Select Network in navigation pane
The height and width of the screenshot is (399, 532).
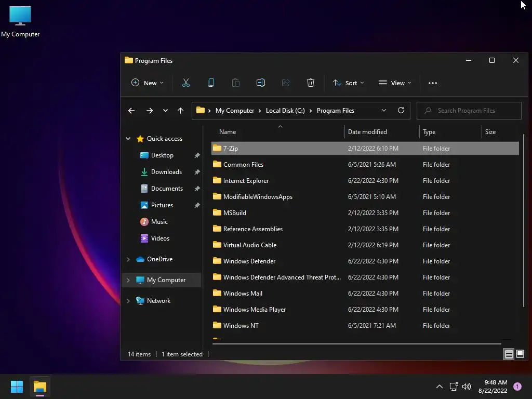tap(158, 301)
